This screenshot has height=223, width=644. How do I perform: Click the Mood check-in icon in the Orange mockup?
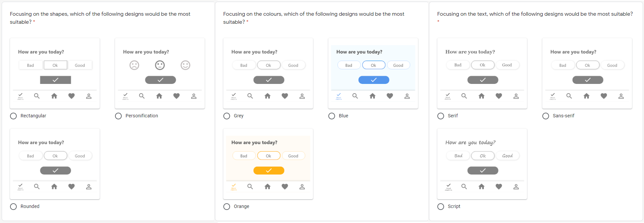pos(234,187)
